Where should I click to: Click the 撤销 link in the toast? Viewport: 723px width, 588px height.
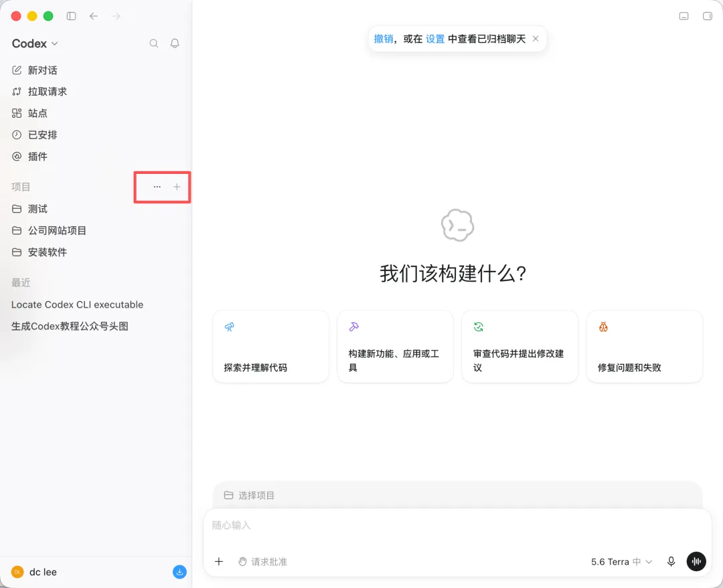pos(383,39)
